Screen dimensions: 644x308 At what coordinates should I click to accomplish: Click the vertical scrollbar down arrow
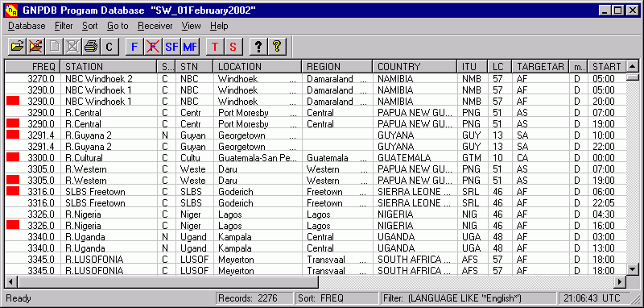point(632,269)
